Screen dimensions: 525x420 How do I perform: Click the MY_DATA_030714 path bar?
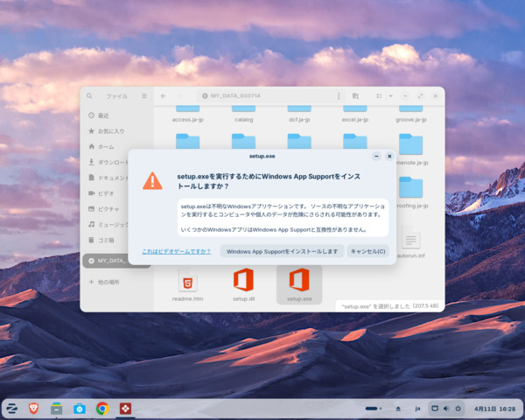click(x=266, y=95)
